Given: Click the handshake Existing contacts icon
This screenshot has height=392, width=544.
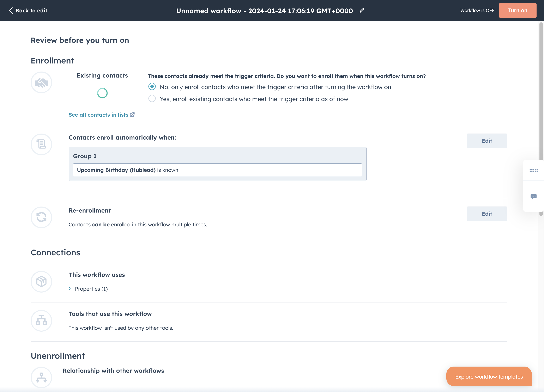Looking at the screenshot, I should pyautogui.click(x=41, y=82).
